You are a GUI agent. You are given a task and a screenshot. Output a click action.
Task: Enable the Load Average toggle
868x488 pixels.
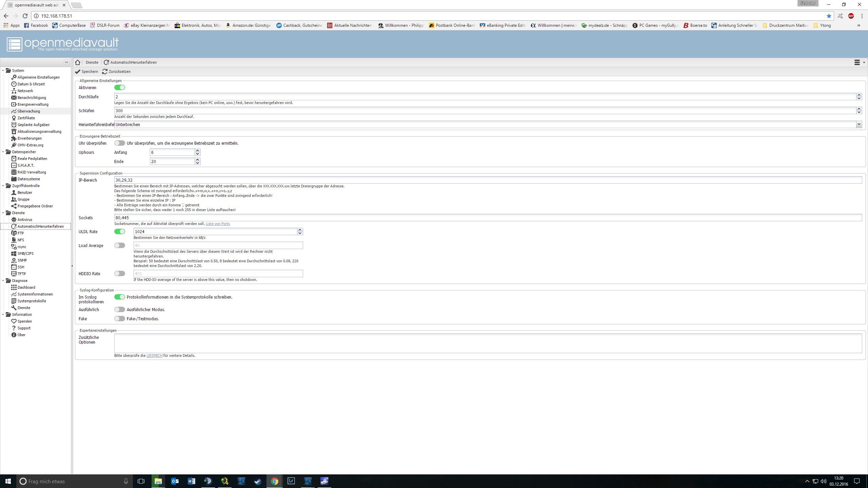[x=120, y=246]
